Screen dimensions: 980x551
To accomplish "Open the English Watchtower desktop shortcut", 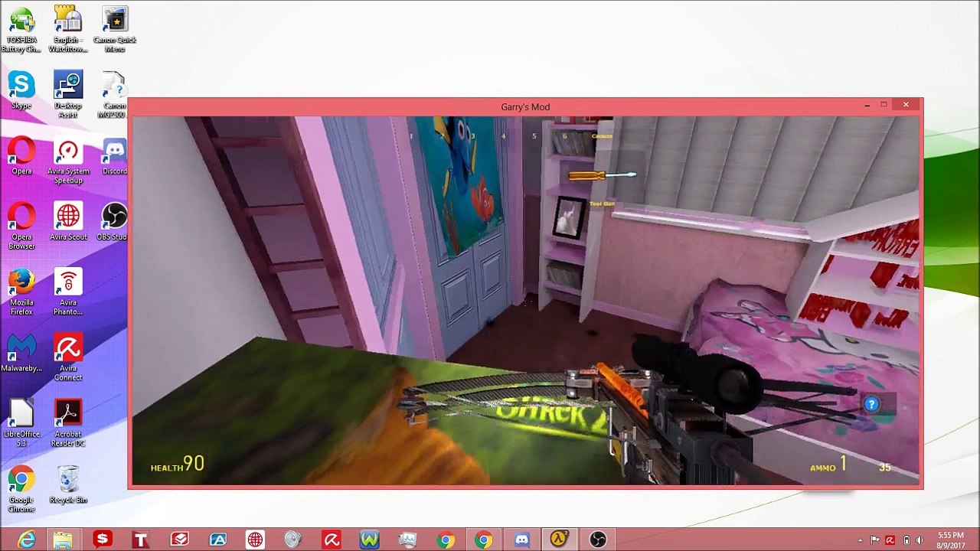I will (67, 31).
